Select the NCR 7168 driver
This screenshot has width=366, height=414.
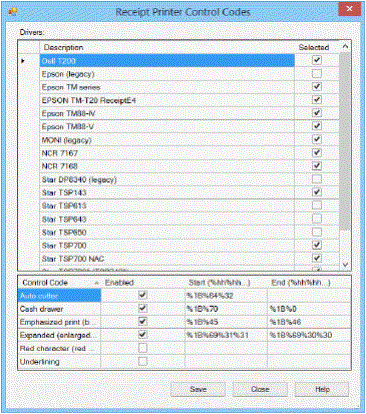pyautogui.click(x=167, y=166)
